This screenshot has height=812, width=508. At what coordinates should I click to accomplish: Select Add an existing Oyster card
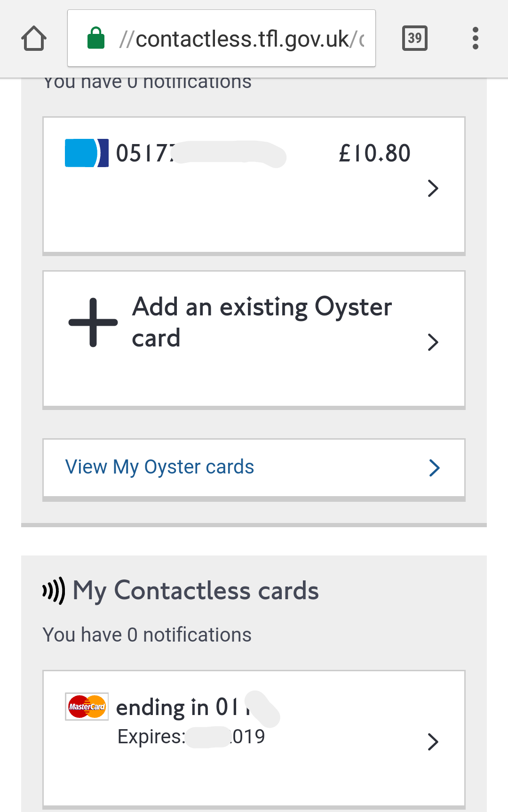pos(262,322)
